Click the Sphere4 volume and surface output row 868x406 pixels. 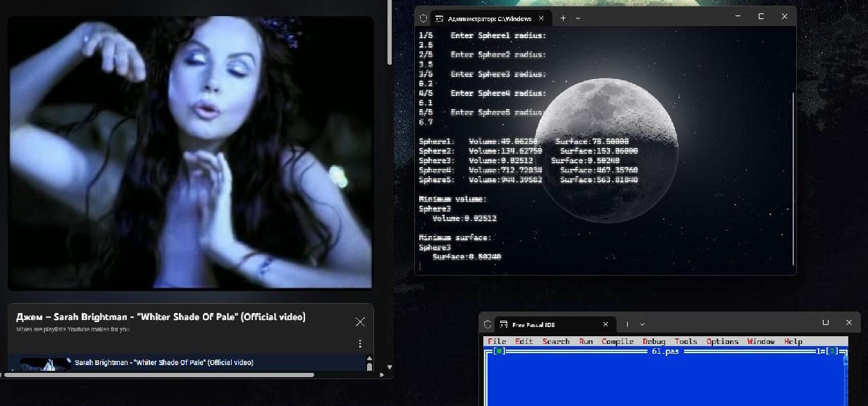528,170
